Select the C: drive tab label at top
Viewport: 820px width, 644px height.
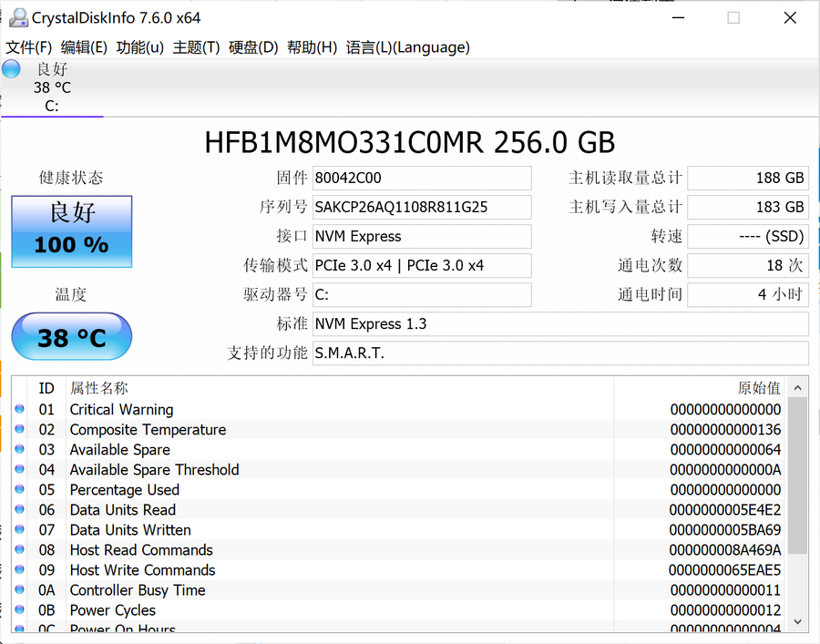tap(52, 106)
